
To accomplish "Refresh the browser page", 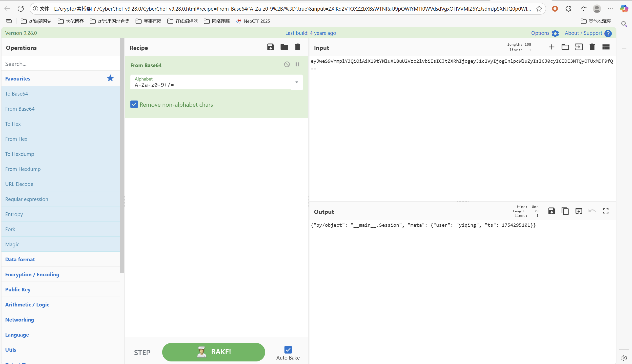I will (21, 9).
